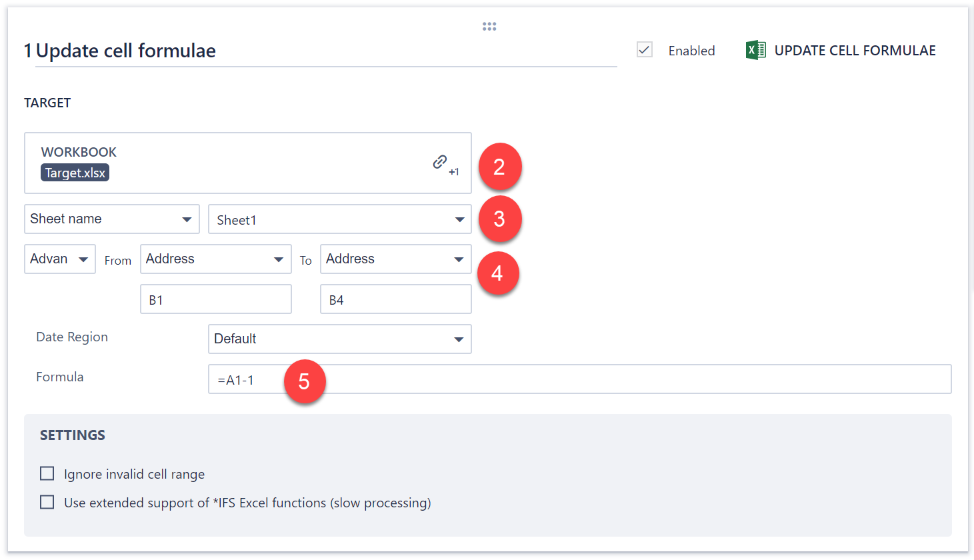Grab the six-dot drag handle at top
Viewport: 974px width, 560px height.
(x=489, y=27)
